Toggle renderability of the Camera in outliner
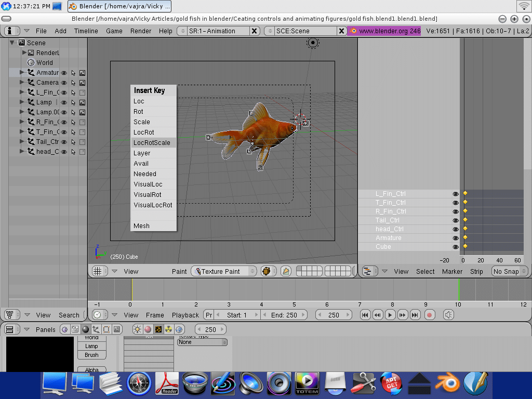Image resolution: width=532 pixels, height=399 pixels. (82, 83)
